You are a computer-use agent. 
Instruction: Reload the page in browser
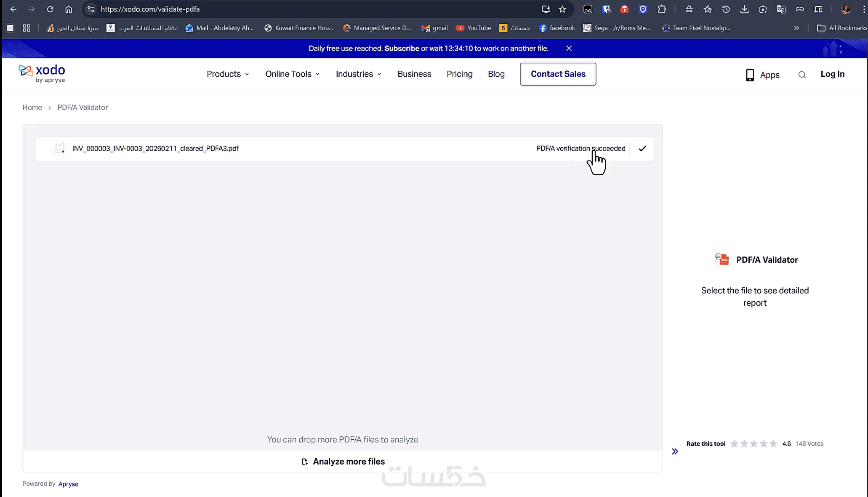point(50,9)
